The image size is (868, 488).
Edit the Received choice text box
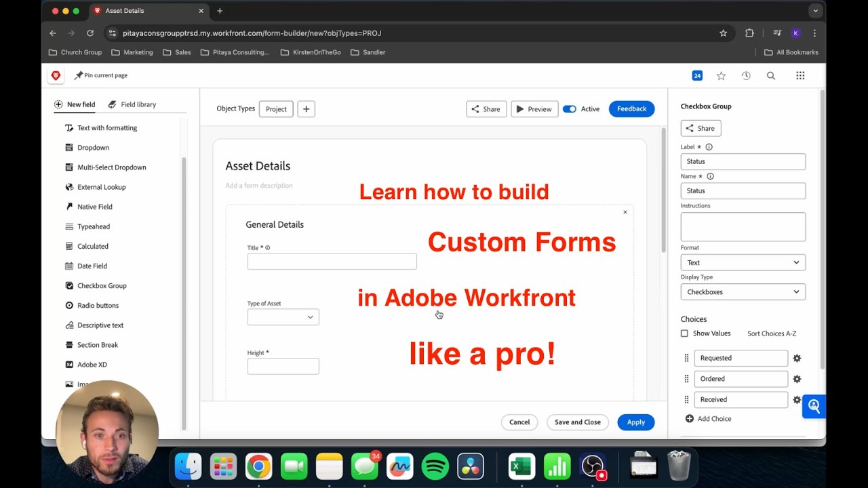pyautogui.click(x=741, y=400)
